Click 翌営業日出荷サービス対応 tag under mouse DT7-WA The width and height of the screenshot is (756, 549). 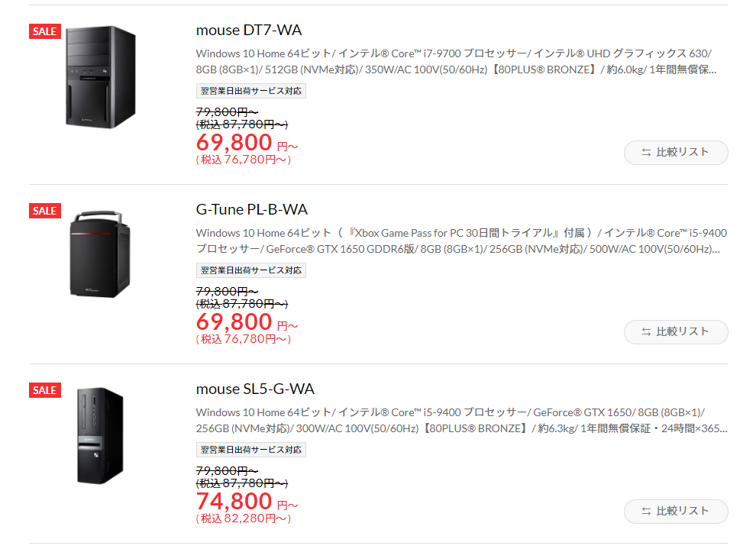tap(250, 91)
